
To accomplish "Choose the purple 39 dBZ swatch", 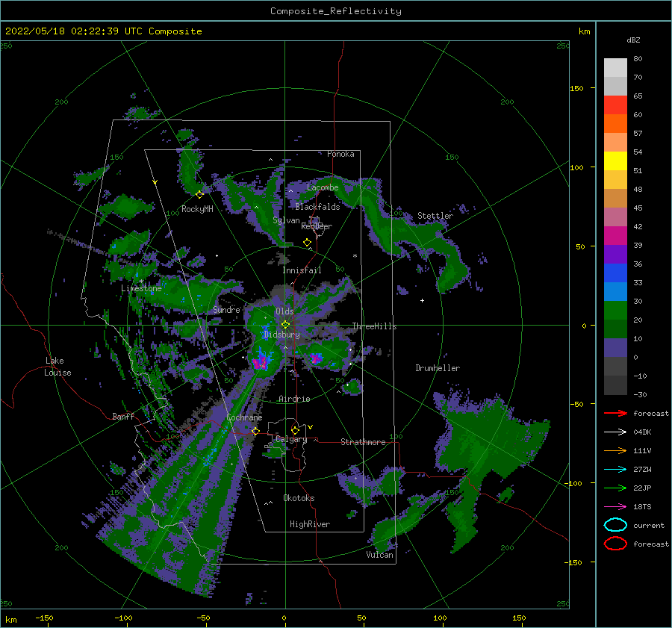I will (615, 254).
